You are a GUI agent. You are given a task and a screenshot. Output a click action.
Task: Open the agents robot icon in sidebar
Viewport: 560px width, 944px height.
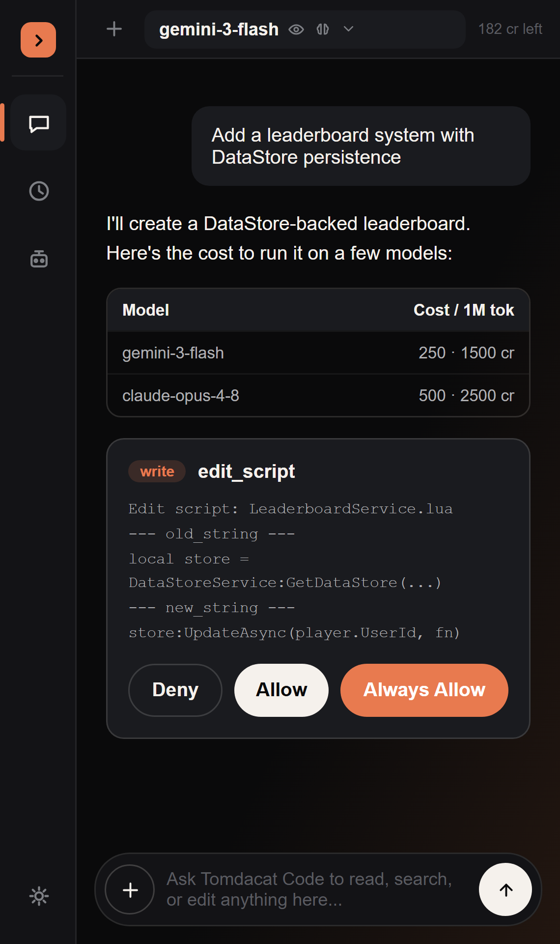coord(39,258)
